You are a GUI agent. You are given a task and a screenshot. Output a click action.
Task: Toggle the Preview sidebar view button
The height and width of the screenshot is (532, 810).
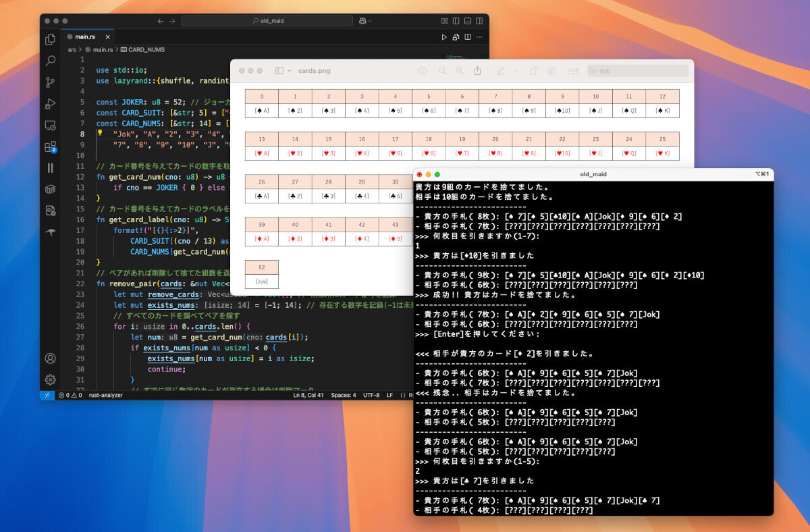click(x=279, y=71)
